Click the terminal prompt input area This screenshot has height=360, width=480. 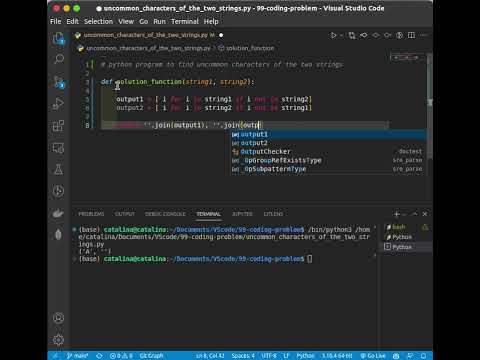click(310, 259)
